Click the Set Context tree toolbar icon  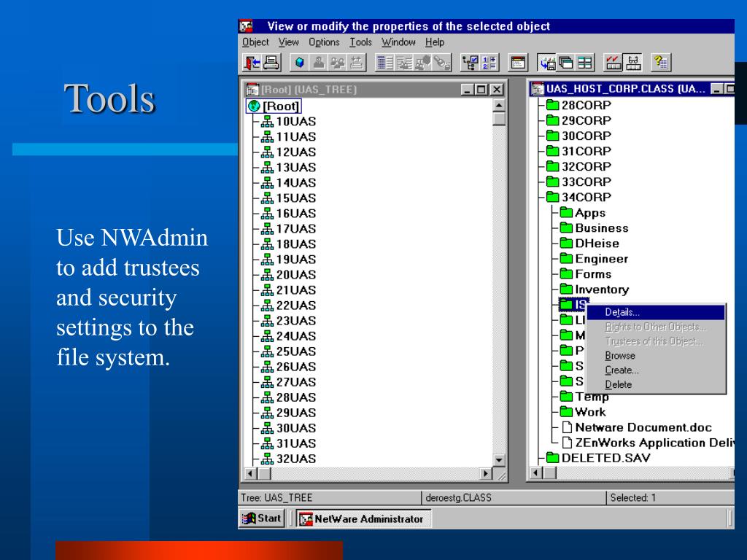(x=470, y=63)
